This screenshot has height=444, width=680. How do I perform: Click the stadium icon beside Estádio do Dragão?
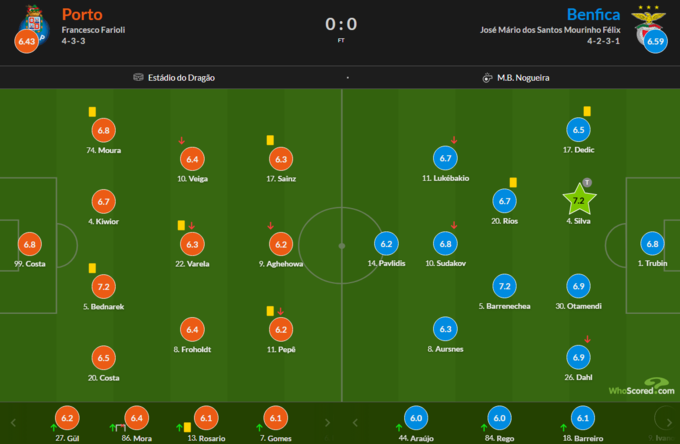point(138,77)
